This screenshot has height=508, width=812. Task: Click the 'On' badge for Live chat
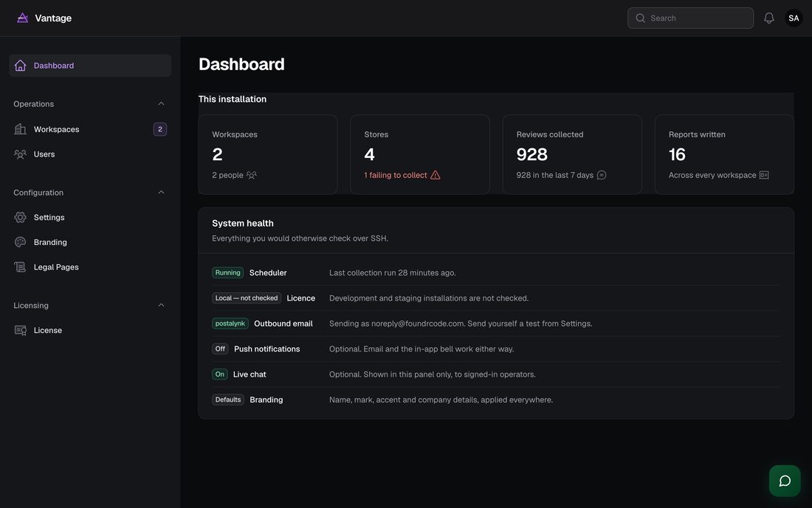click(219, 374)
